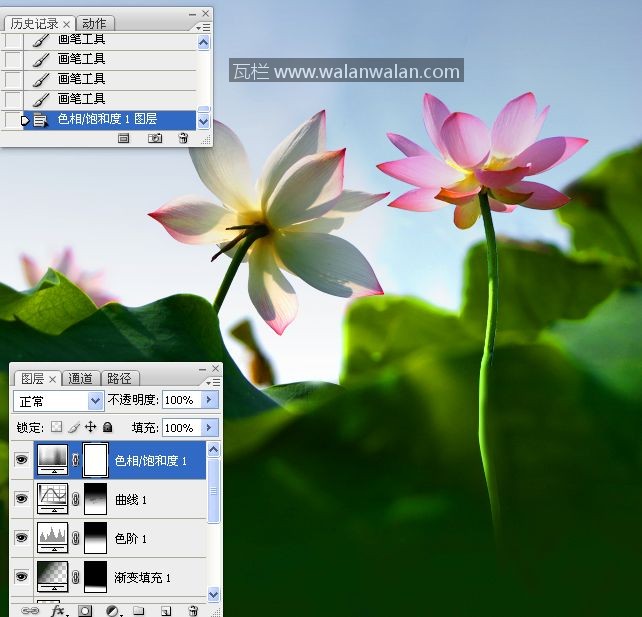Select the 色相/饱和度 1 layer mask thumbnail
The height and width of the screenshot is (617, 642).
[x=94, y=460]
